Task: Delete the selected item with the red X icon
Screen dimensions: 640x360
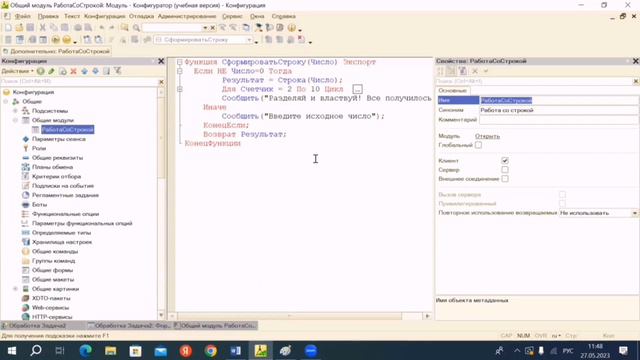Action: (x=73, y=71)
